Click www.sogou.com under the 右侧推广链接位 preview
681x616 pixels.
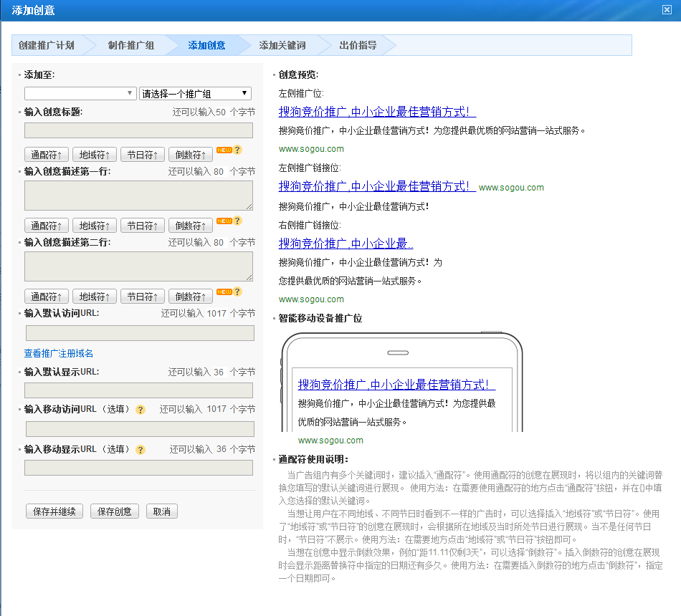tap(311, 299)
